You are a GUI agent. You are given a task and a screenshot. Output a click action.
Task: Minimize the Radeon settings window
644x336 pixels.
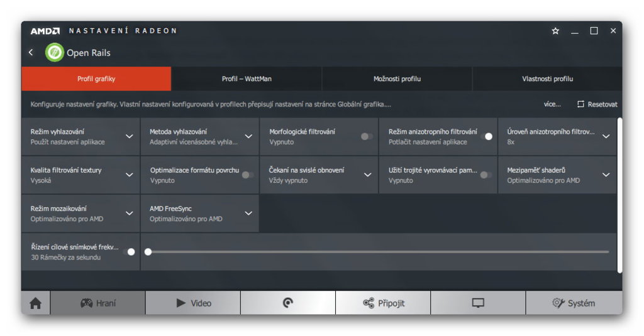(x=575, y=31)
